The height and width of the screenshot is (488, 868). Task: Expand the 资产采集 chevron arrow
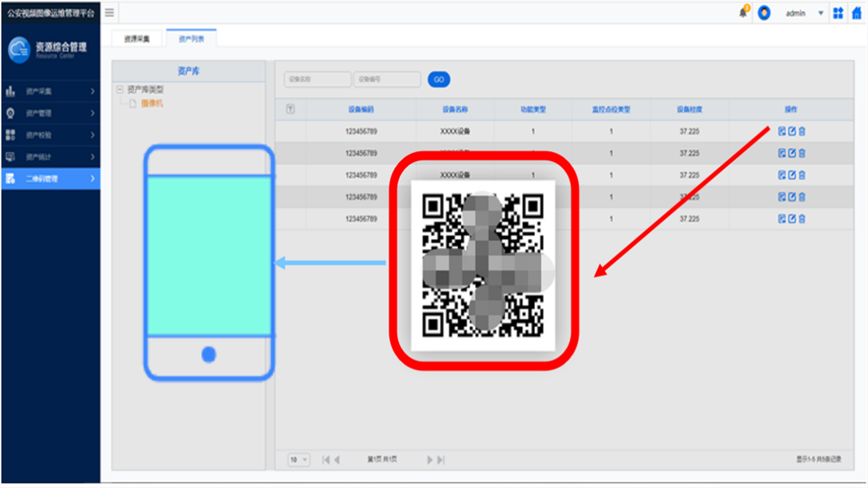click(93, 91)
